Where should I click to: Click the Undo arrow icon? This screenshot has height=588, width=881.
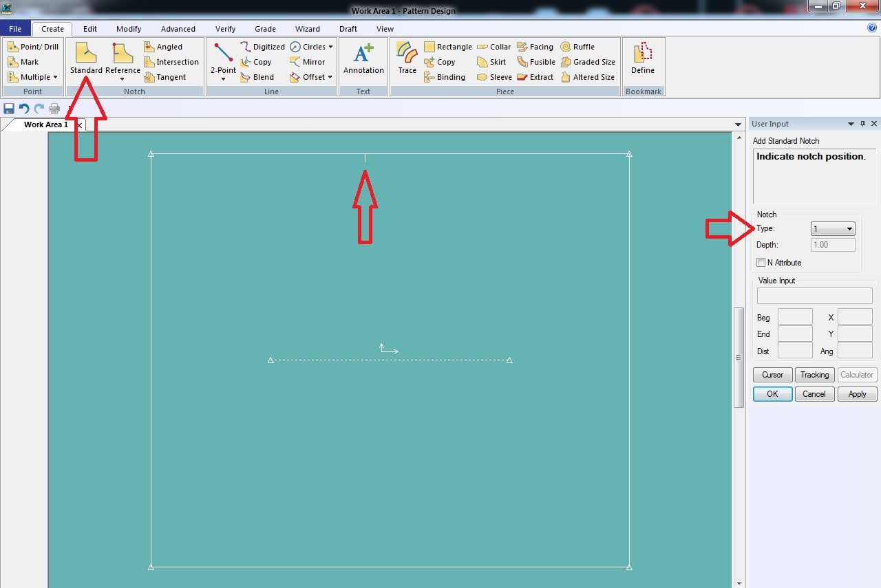(x=24, y=109)
